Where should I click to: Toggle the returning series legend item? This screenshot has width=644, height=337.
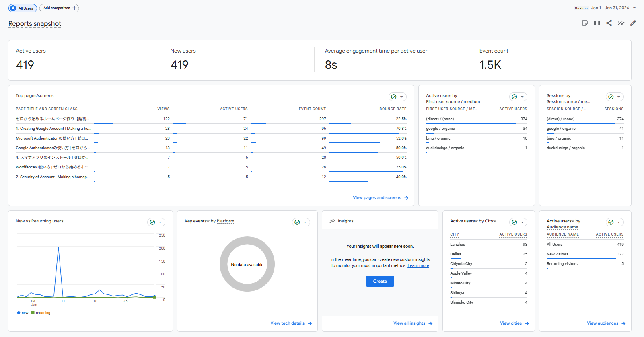41,313
